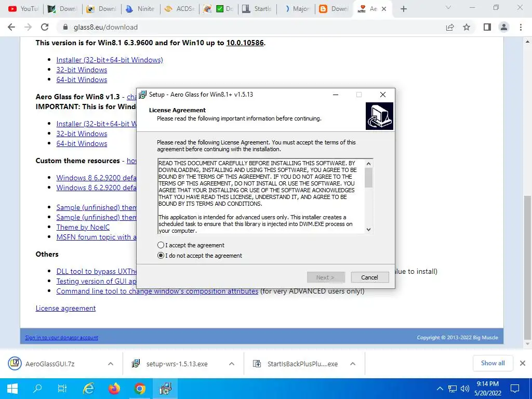This screenshot has height=399, width=532.
Task: Close the active Aero Glass tab
Action: (384, 9)
